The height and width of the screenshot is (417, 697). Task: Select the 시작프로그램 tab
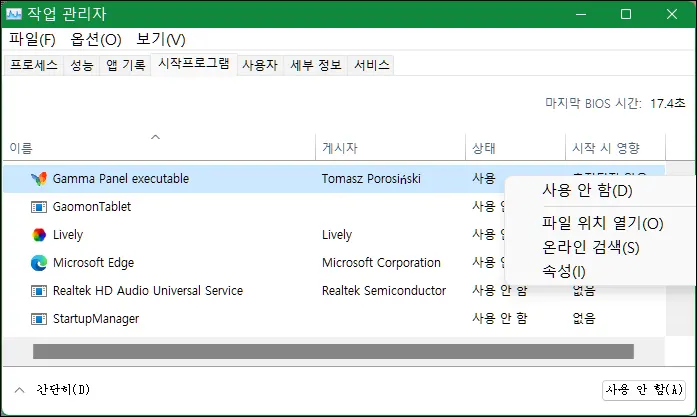(x=194, y=64)
